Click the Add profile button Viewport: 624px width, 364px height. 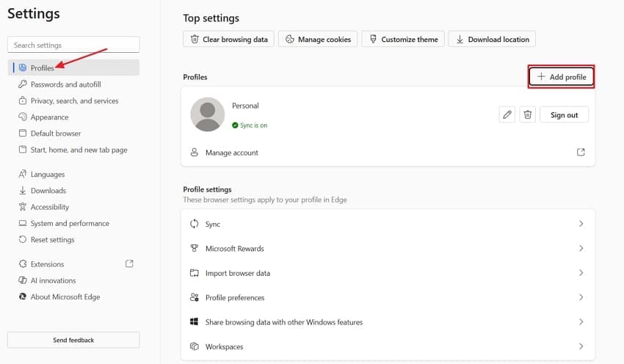(561, 77)
